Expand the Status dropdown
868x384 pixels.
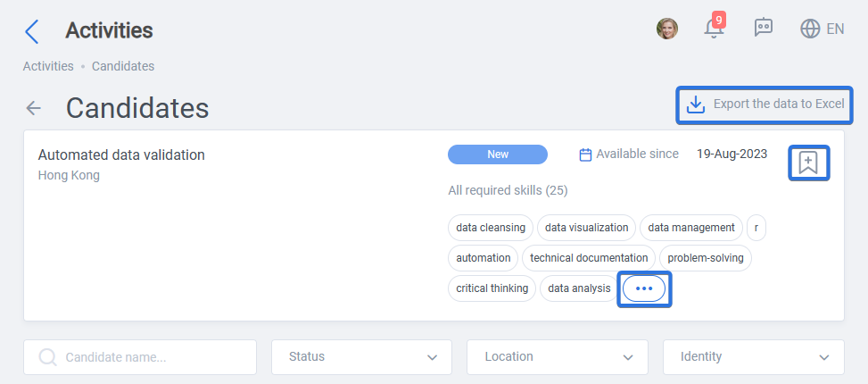361,357
